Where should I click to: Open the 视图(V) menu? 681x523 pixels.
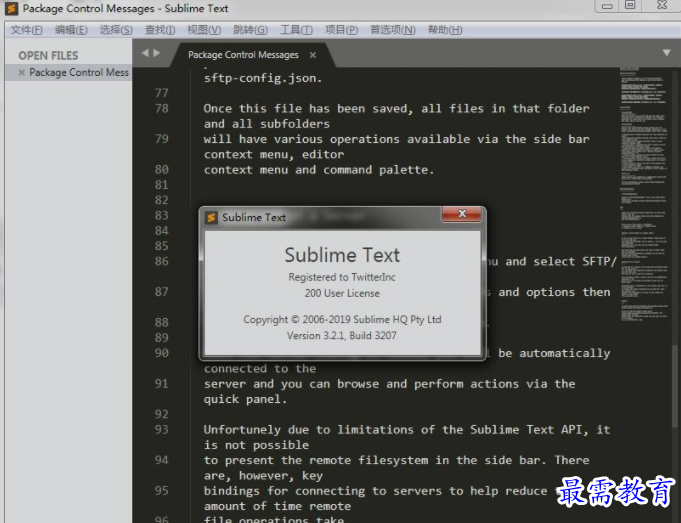pyautogui.click(x=204, y=30)
